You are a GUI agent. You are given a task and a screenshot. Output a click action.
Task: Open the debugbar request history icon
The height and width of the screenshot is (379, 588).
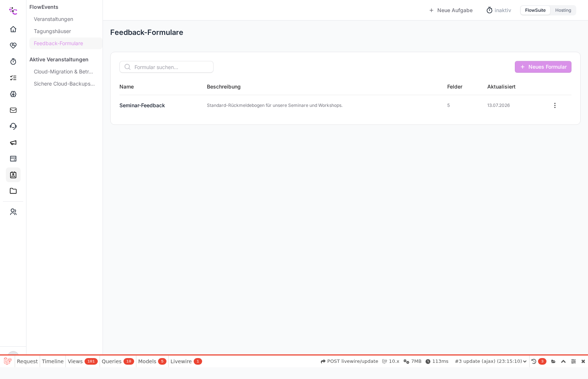tap(534, 361)
